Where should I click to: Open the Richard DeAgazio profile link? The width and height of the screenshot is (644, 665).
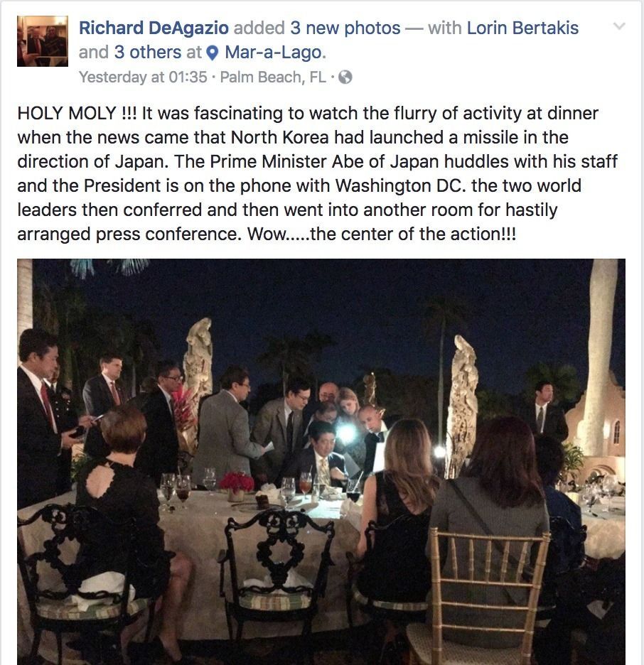click(154, 28)
